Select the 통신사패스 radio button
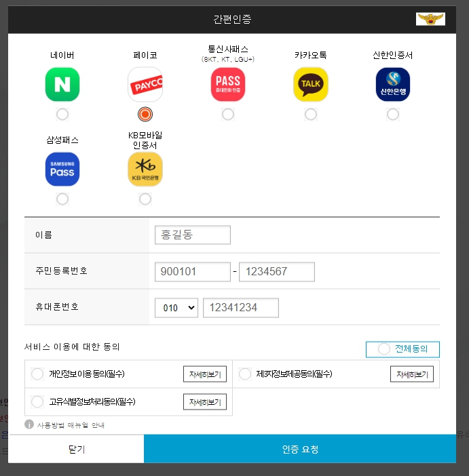Image resolution: width=469 pixels, height=476 pixels. click(228, 115)
